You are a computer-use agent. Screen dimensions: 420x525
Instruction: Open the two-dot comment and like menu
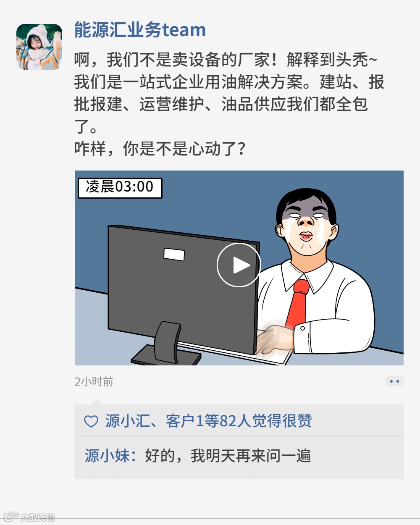(x=394, y=381)
